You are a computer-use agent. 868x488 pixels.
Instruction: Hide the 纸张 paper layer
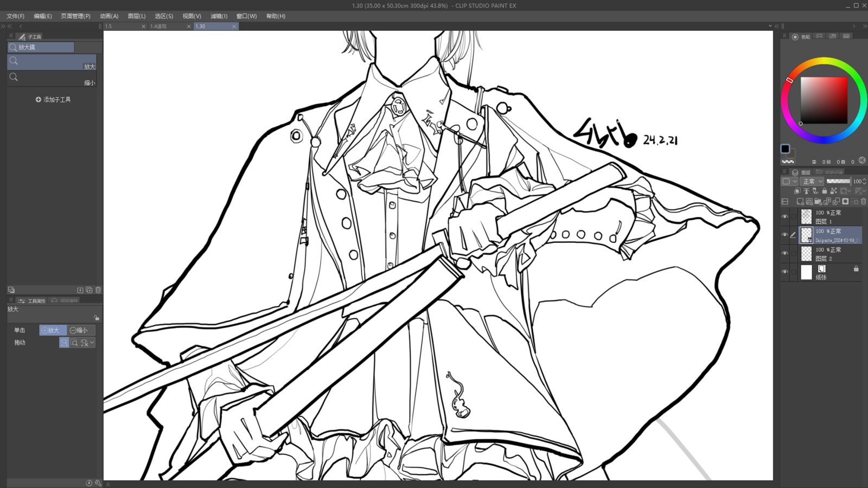pos(784,272)
